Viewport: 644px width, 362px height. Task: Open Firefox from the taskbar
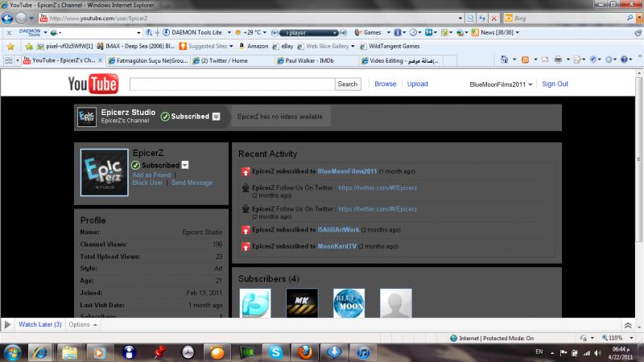305,352
